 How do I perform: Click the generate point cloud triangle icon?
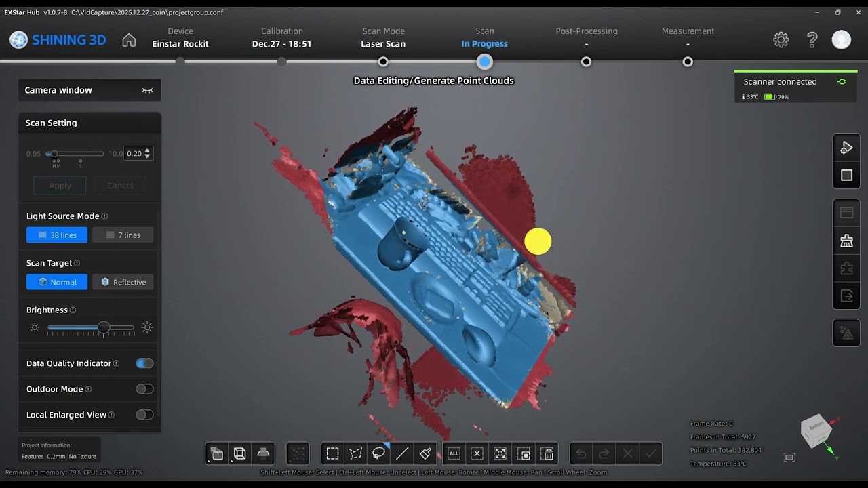click(846, 333)
